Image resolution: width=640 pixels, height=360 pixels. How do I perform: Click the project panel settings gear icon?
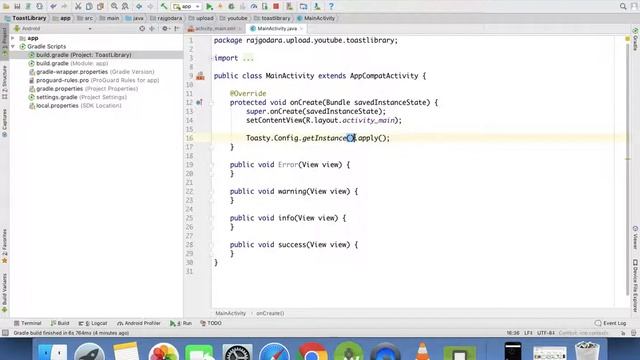coord(165,29)
